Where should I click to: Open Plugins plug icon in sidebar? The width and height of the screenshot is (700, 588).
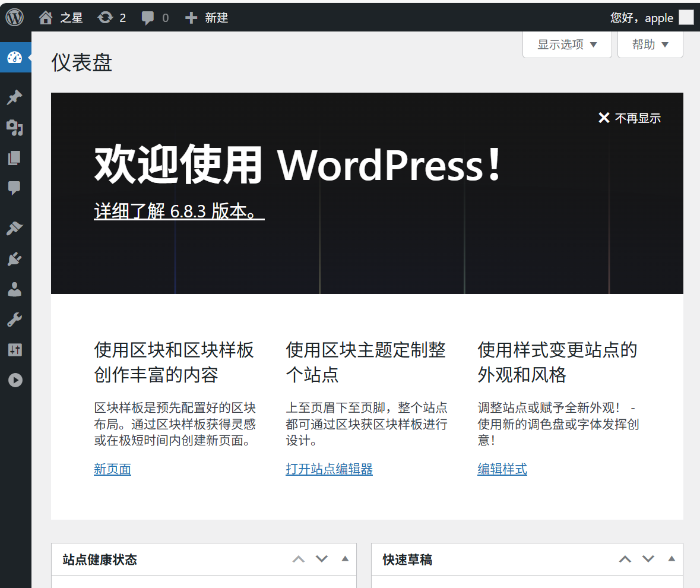pos(15,259)
